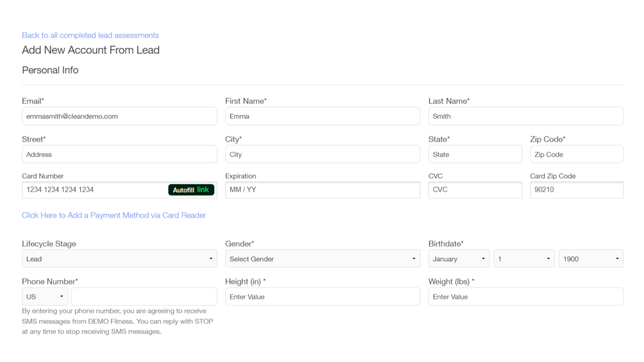Image resolution: width=644 pixels, height=362 pixels.
Task: Focus the City input field
Action: [x=323, y=154]
